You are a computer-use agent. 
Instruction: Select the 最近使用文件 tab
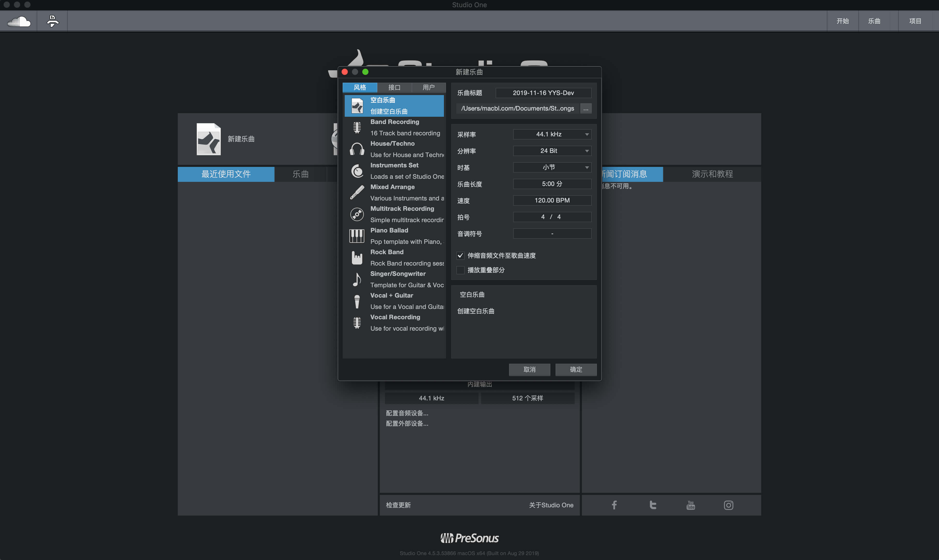click(x=226, y=174)
